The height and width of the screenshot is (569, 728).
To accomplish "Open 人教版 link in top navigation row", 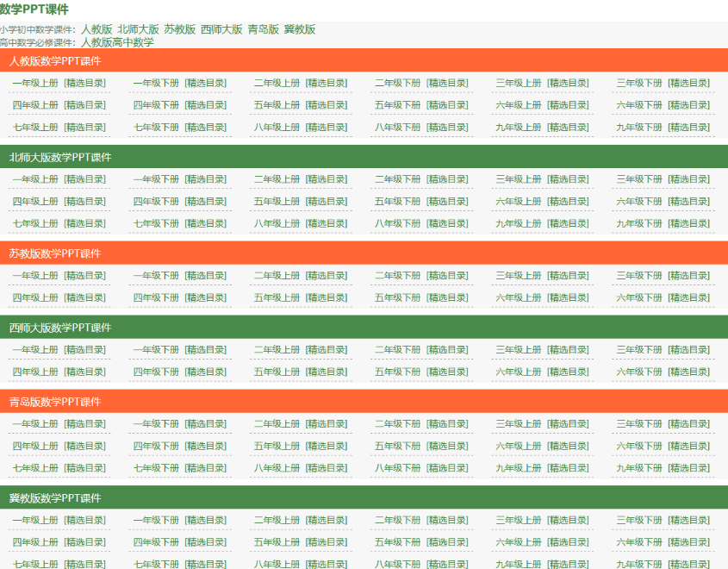I will point(96,29).
